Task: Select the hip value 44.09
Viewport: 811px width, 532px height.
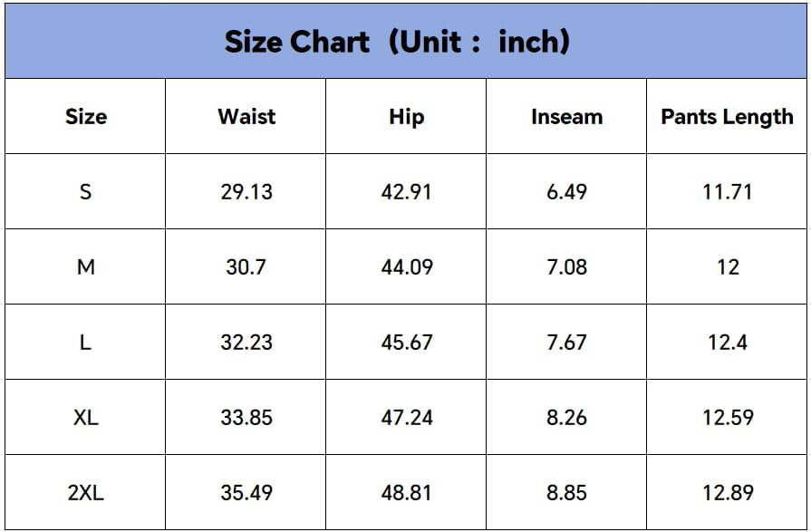Action: click(407, 267)
